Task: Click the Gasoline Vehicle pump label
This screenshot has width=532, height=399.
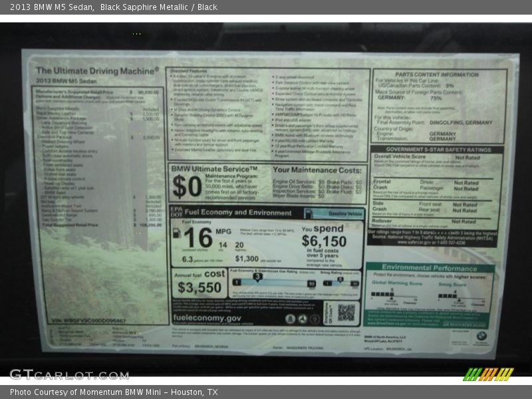Action: click(334, 213)
